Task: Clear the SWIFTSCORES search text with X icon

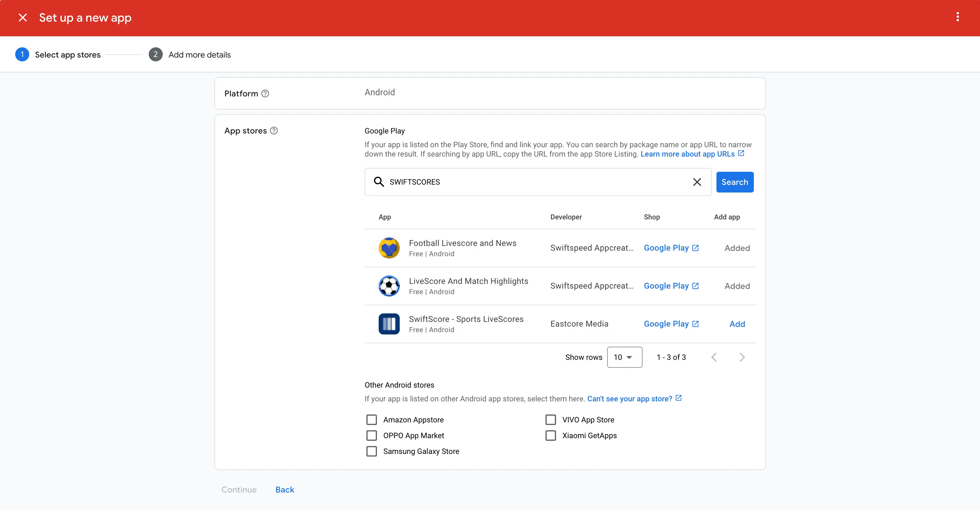Action: (x=697, y=182)
